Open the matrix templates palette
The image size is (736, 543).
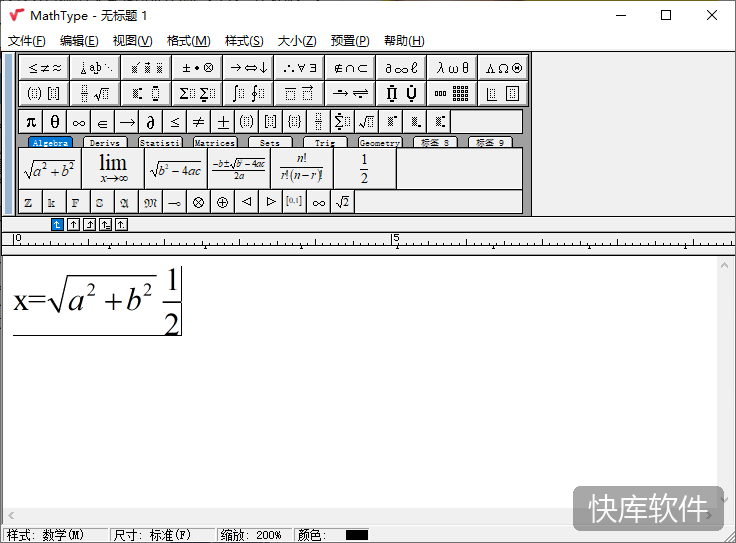click(x=452, y=93)
